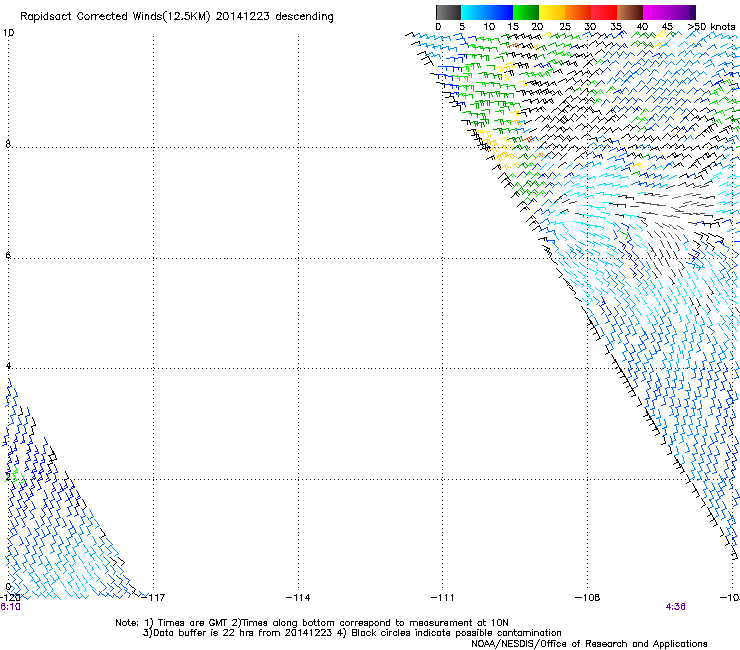Click the longitude label -111

click(x=443, y=598)
